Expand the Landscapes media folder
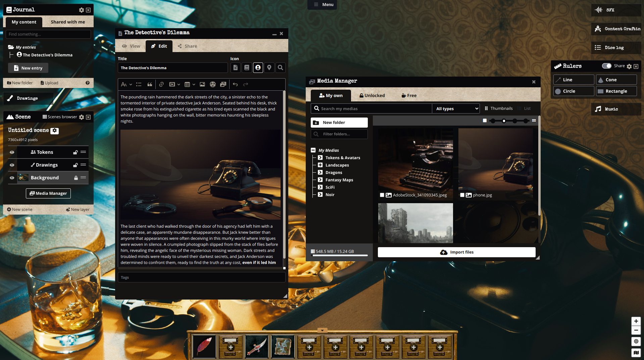 [320, 165]
